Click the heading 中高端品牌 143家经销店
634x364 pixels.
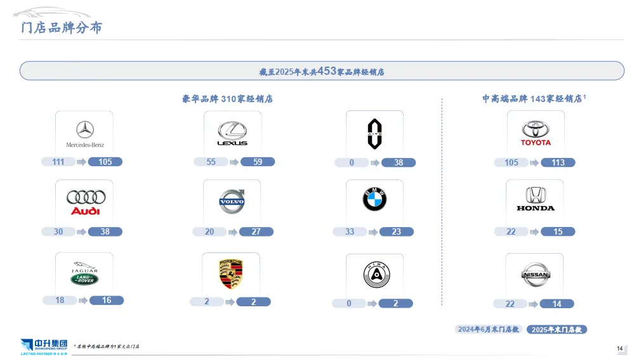pyautogui.click(x=534, y=98)
